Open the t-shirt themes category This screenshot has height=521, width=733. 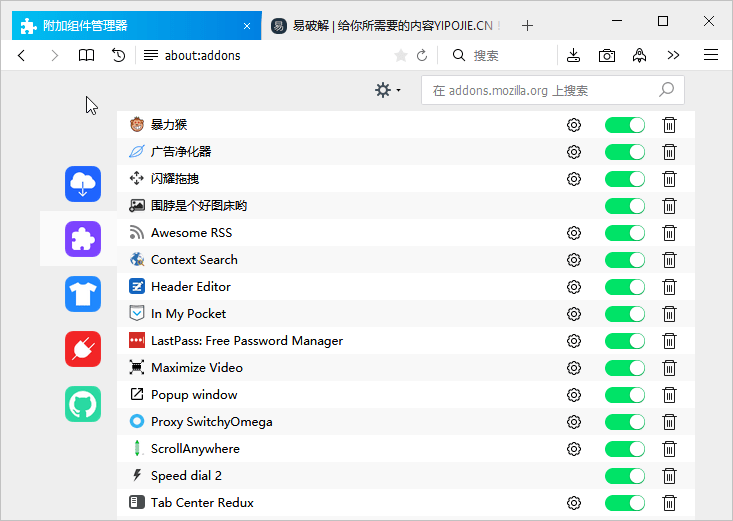[83, 294]
